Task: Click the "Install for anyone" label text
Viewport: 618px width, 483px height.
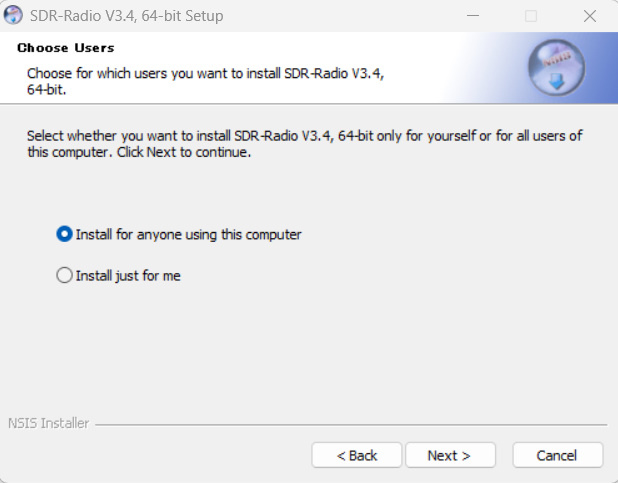Action: pyautogui.click(x=189, y=234)
